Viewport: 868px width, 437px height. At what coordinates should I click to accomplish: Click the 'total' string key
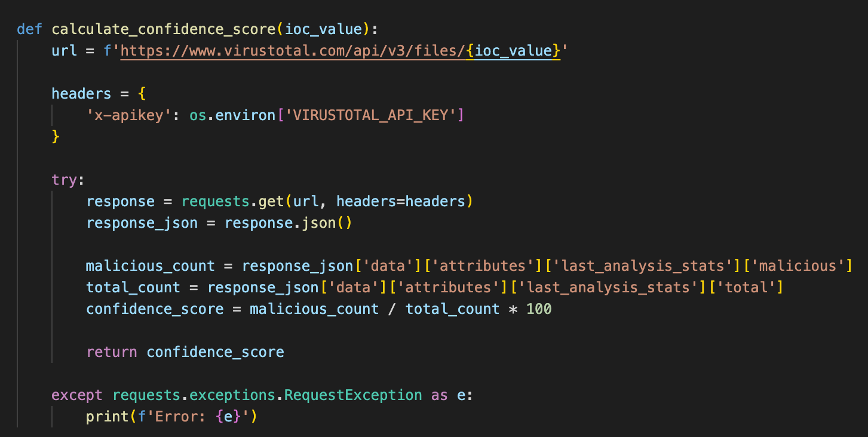[x=746, y=288]
